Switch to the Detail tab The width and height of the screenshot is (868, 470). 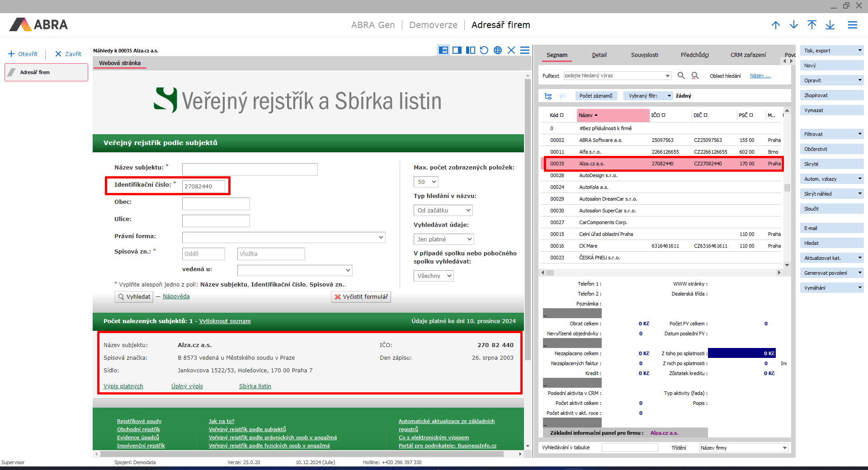(x=599, y=55)
